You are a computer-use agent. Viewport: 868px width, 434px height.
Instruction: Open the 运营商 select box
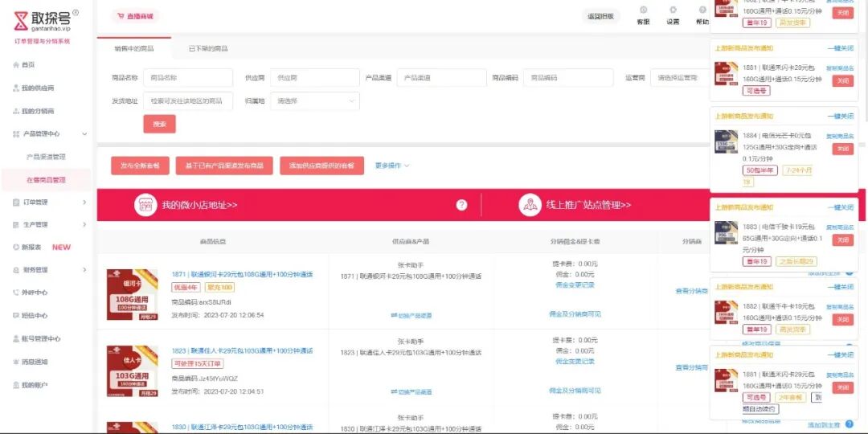click(x=680, y=78)
